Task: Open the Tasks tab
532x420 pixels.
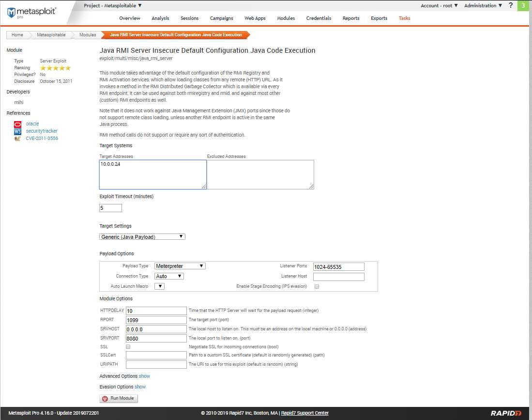Action: [x=404, y=18]
